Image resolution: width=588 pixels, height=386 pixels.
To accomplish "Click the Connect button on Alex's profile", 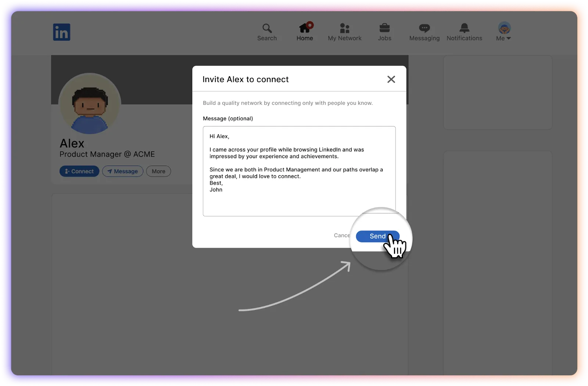I will (79, 171).
